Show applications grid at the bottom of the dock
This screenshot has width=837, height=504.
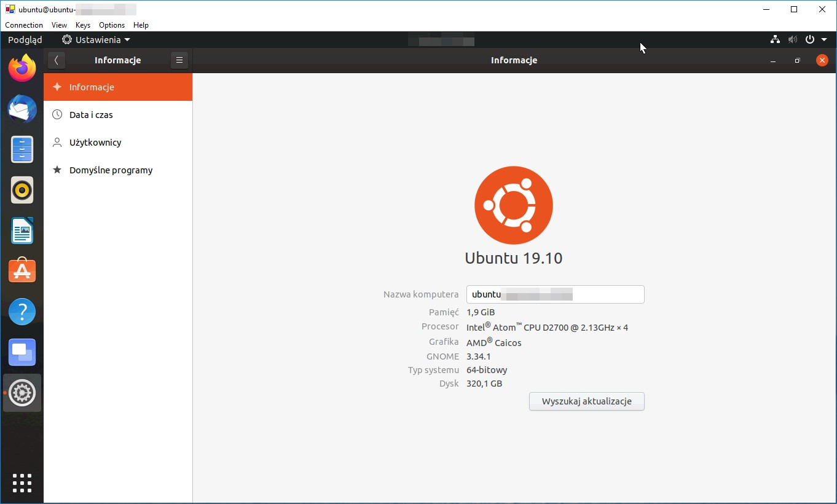pyautogui.click(x=22, y=482)
